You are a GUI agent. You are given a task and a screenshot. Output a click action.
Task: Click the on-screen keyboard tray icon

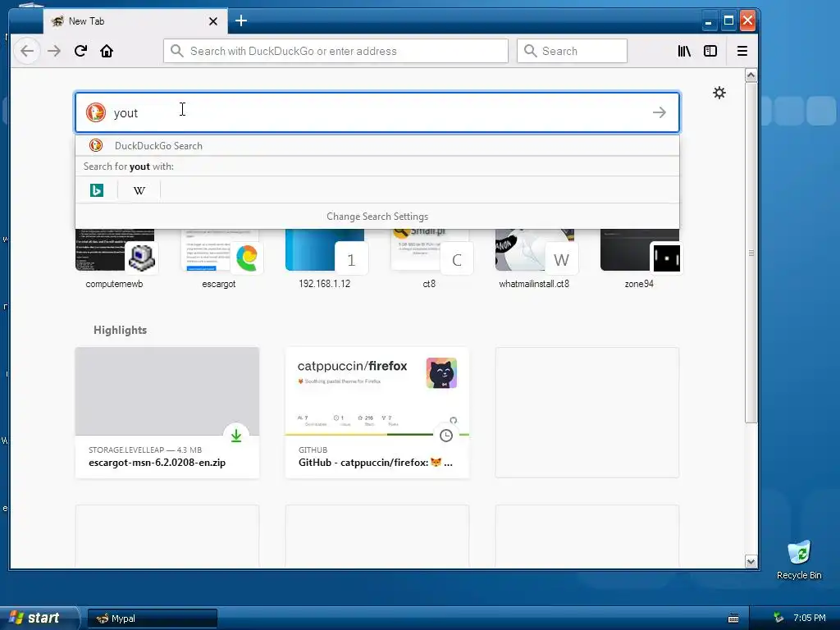tap(733, 619)
